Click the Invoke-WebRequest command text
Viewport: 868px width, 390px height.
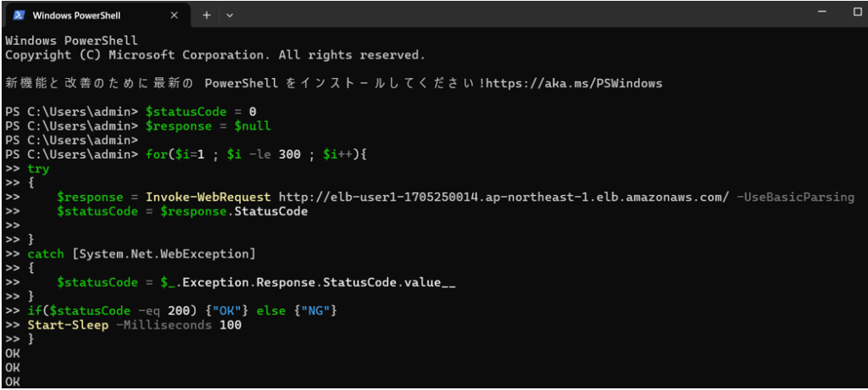tap(209, 198)
